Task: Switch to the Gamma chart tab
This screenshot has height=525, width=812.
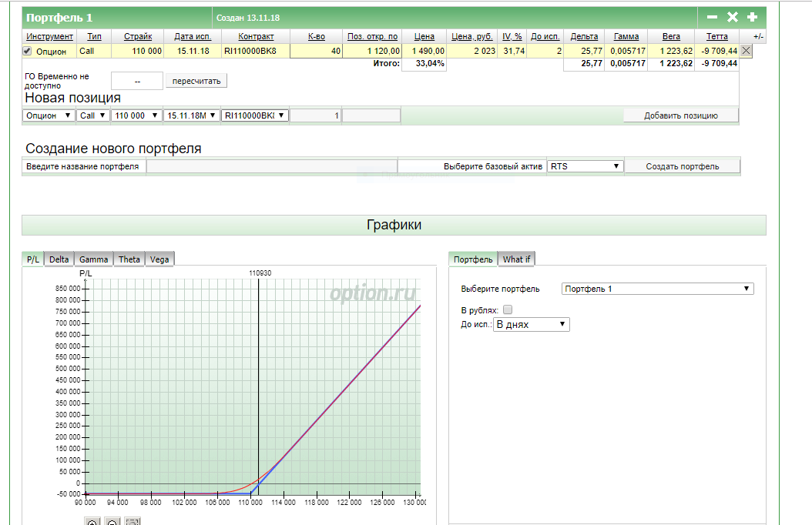Action: 94,259
